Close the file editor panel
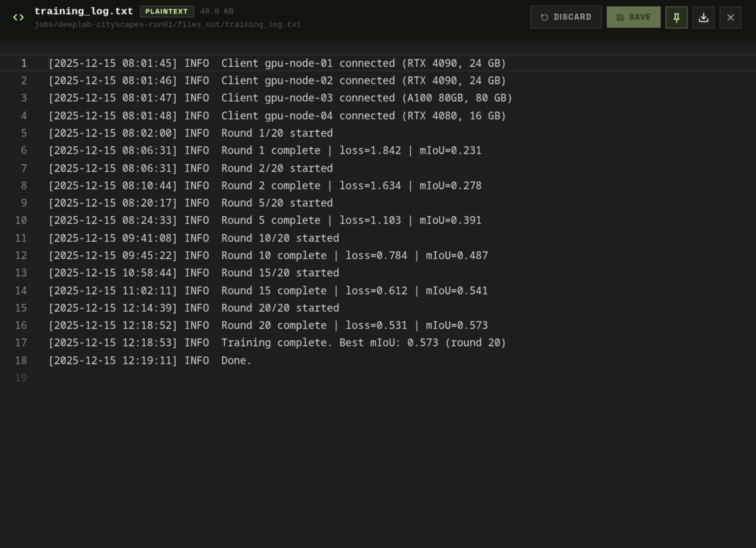The width and height of the screenshot is (756, 548). coord(730,17)
